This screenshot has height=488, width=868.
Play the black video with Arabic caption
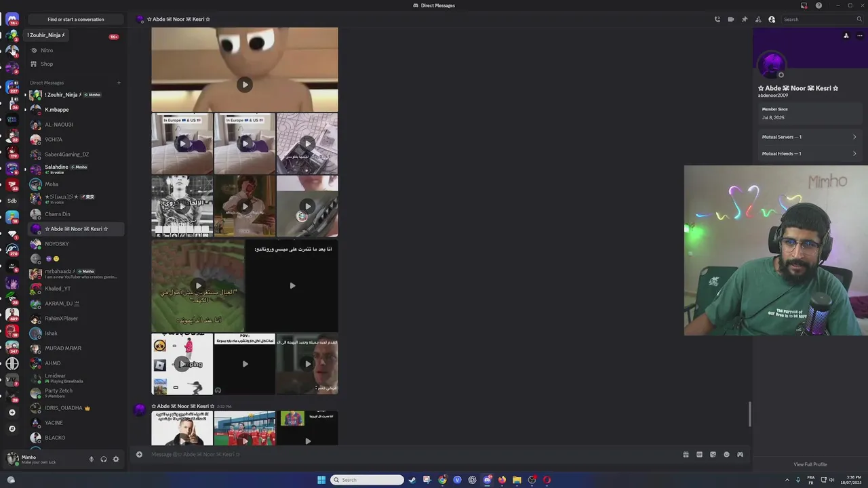pos(292,285)
